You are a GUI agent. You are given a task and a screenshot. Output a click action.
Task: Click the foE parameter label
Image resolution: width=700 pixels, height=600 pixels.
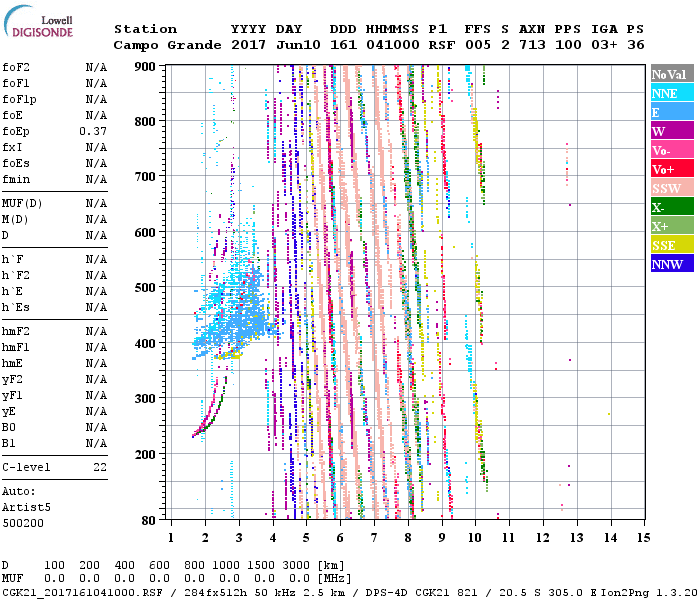pos(12,115)
